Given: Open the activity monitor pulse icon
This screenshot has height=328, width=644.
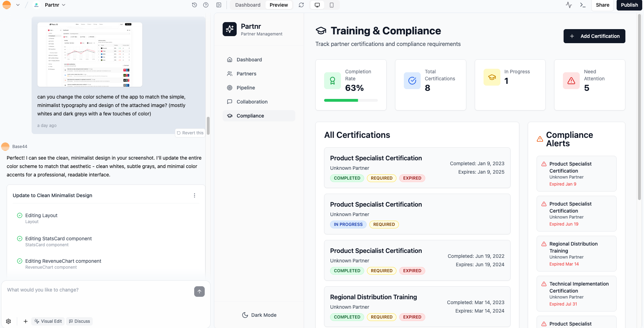Looking at the screenshot, I should [x=569, y=5].
